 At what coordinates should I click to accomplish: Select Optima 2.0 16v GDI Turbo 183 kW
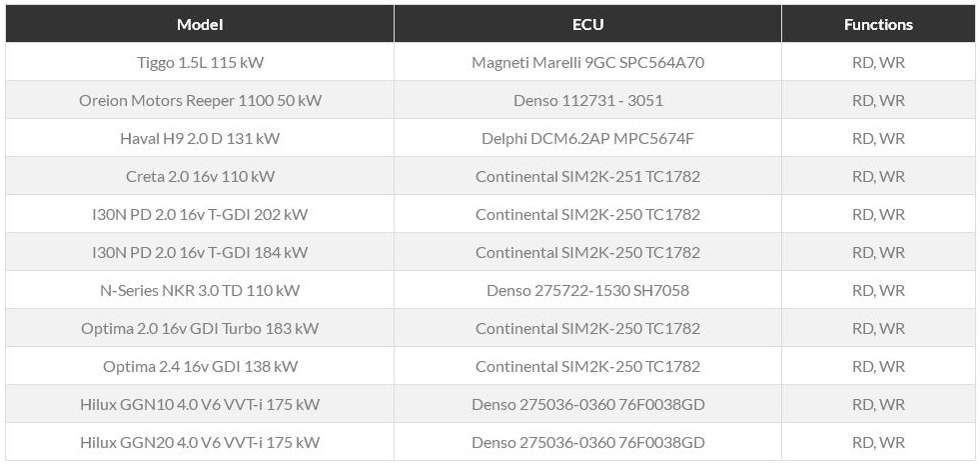click(200, 328)
